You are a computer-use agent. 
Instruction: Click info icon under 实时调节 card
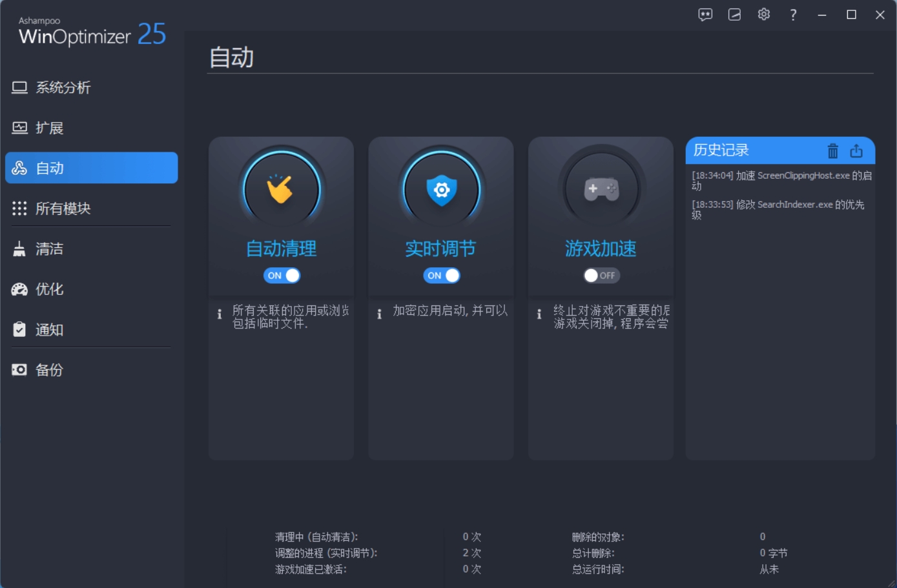tap(379, 314)
